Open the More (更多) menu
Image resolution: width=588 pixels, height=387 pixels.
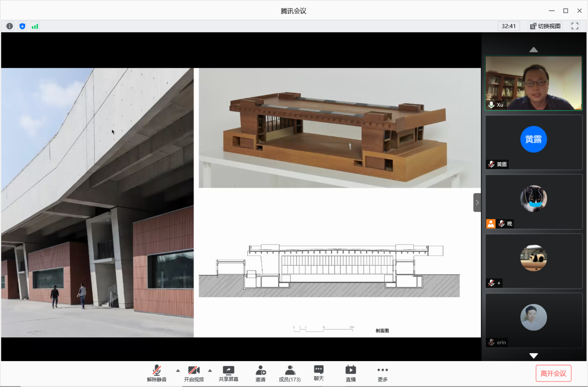pyautogui.click(x=382, y=373)
